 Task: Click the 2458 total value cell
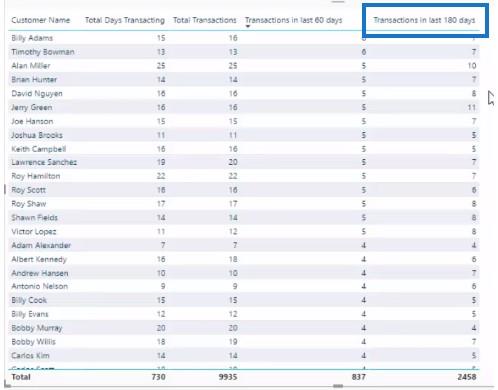tap(466, 377)
